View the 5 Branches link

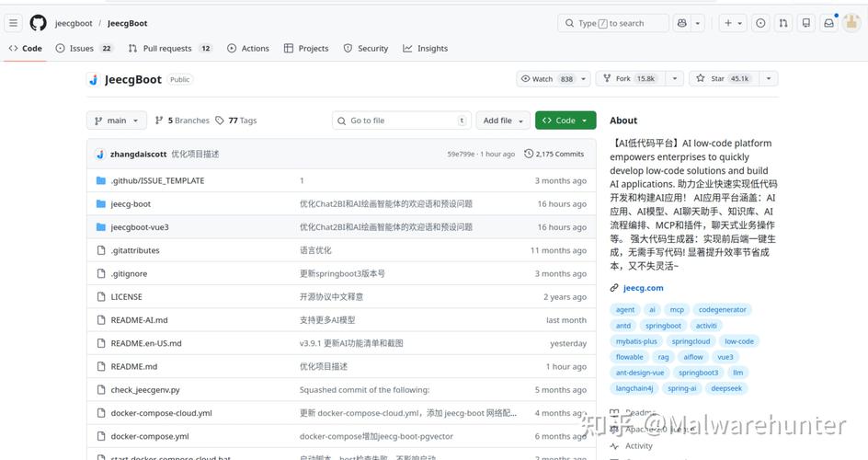point(182,121)
